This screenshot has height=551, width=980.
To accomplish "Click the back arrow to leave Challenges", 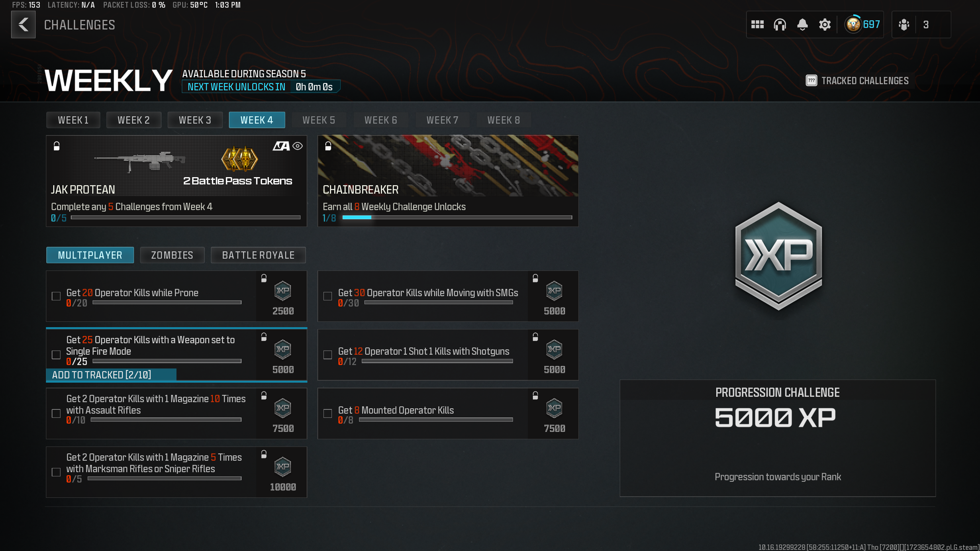I will click(x=23, y=25).
